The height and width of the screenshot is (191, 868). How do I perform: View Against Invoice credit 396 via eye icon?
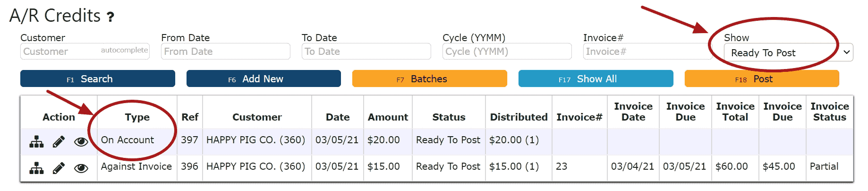coord(81,168)
